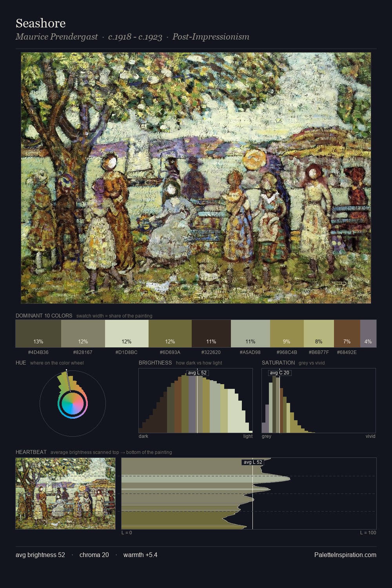
Task: Select the 4% purple-grey swatch
Action: pos(368,334)
